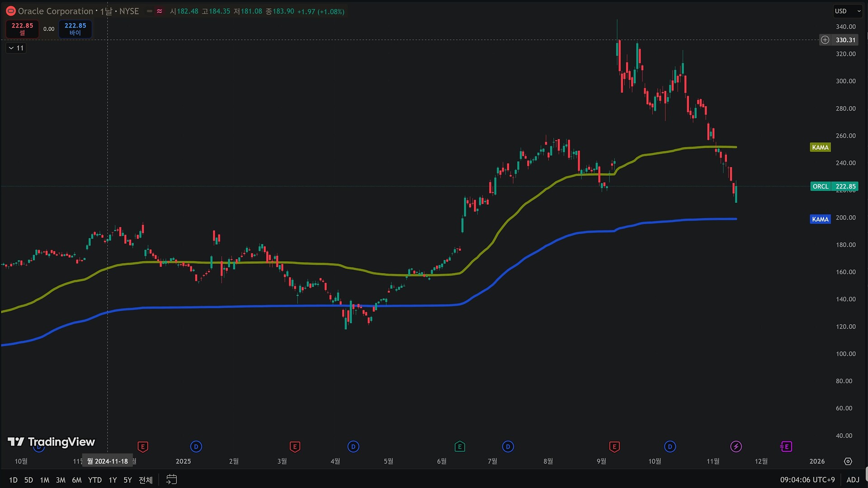This screenshot has height=488, width=868.
Task: Click the red earnings marker in September
Action: click(x=614, y=447)
